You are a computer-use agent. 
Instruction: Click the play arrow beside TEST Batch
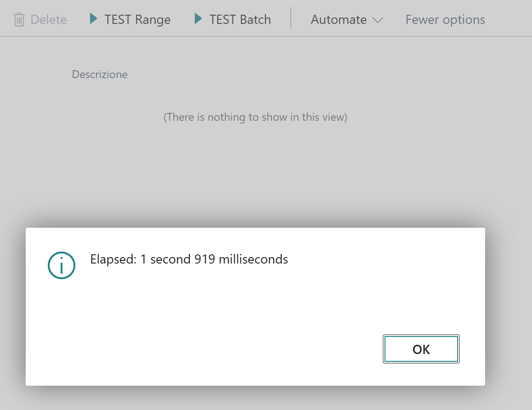click(x=198, y=19)
